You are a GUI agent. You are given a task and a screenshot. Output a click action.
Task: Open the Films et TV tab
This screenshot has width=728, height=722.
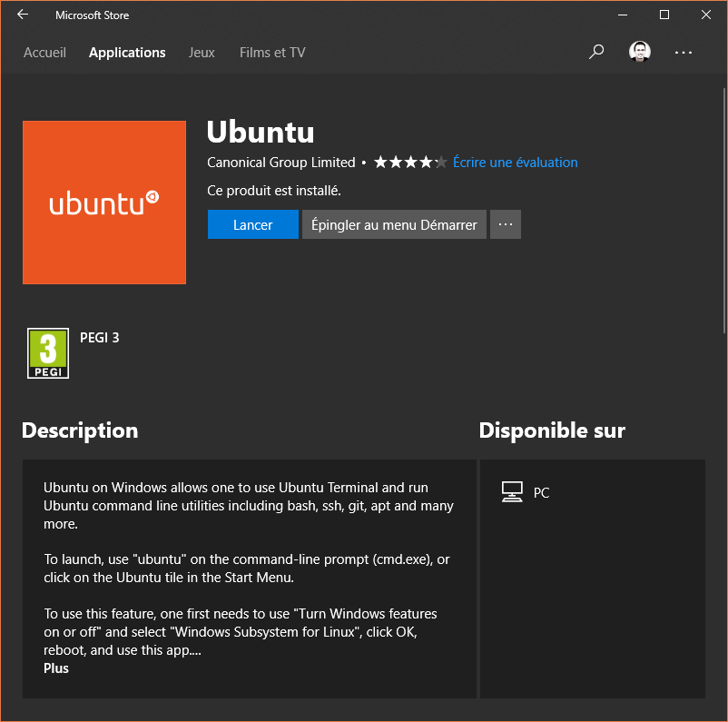click(272, 53)
